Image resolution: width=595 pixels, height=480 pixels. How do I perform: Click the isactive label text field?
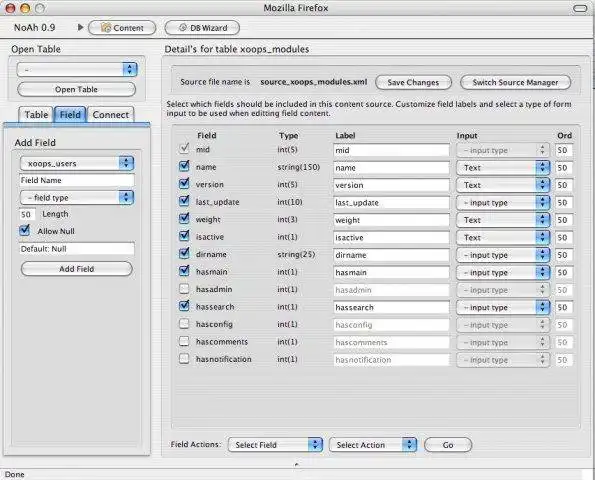[x=391, y=238]
